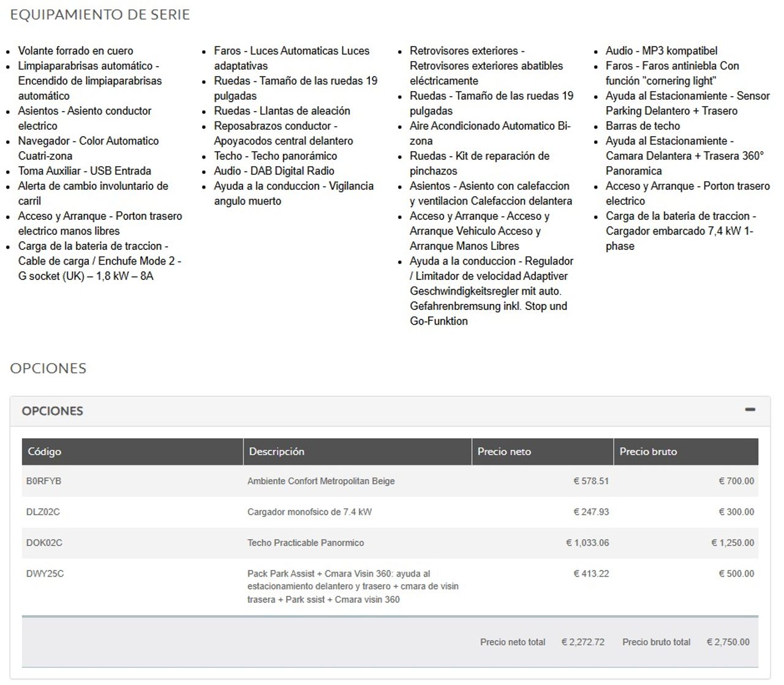Select option code DWY25C
Image resolution: width=784 pixels, height=685 pixels.
point(45,573)
